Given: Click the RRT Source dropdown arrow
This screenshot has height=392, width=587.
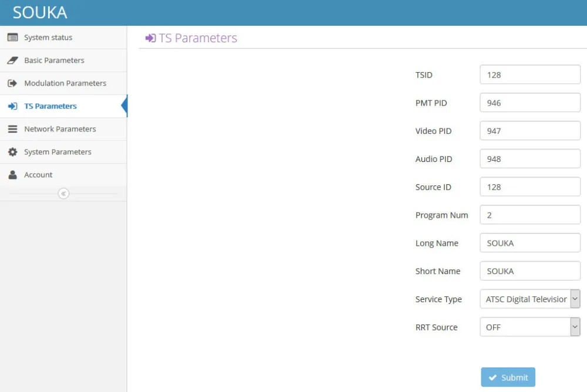Looking at the screenshot, I should (x=575, y=327).
